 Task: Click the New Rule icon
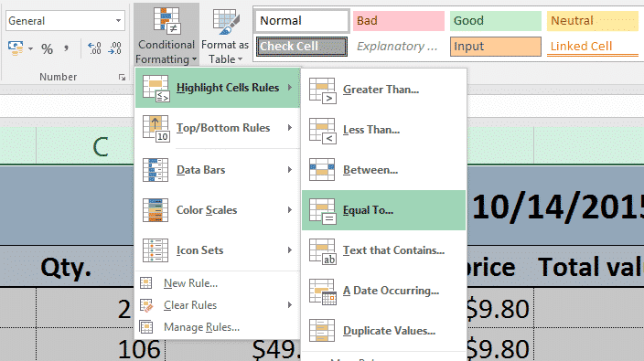tap(145, 283)
